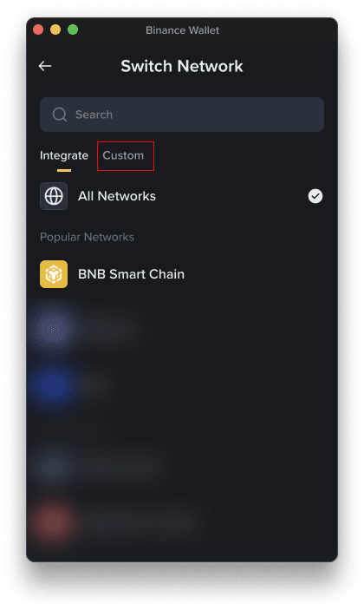Image resolution: width=364 pixels, height=610 pixels.
Task: Choose BNB Smart Chain network name
Action: click(132, 274)
